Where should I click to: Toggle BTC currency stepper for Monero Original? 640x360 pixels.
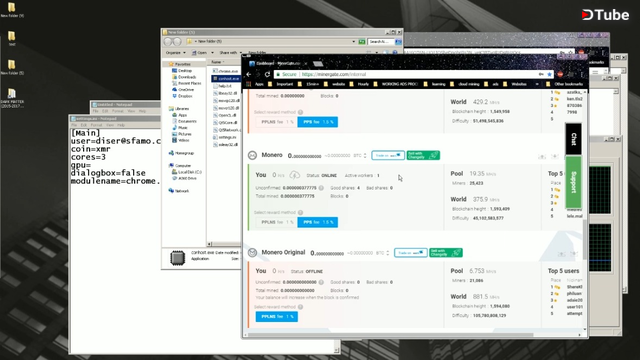point(388,253)
